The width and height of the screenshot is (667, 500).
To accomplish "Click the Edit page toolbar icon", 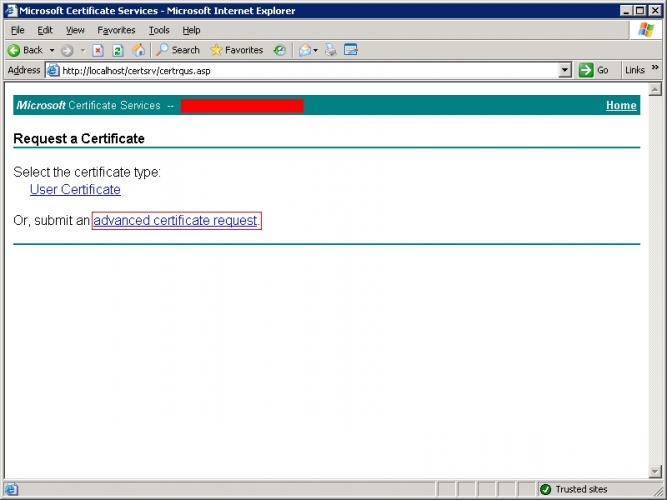I will [x=351, y=50].
